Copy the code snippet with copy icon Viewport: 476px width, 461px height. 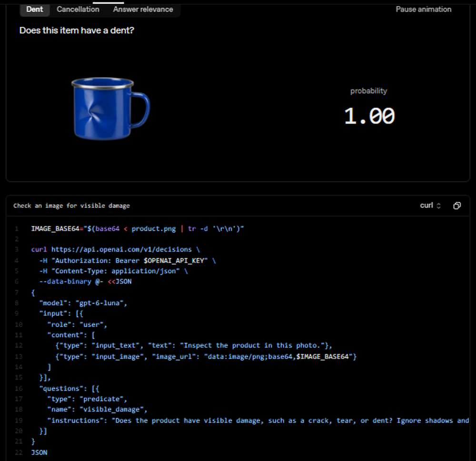457,206
